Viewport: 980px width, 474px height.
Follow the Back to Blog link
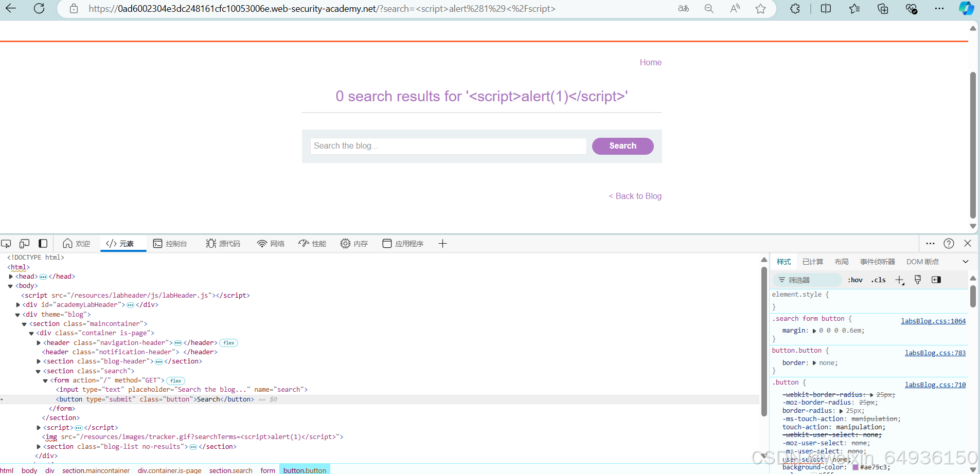pyautogui.click(x=635, y=196)
